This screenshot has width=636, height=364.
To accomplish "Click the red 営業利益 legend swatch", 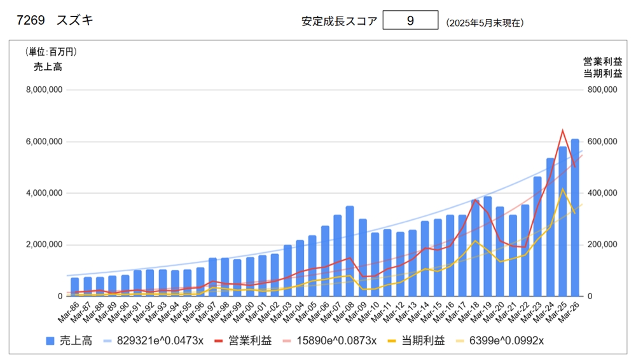I will [219, 341].
